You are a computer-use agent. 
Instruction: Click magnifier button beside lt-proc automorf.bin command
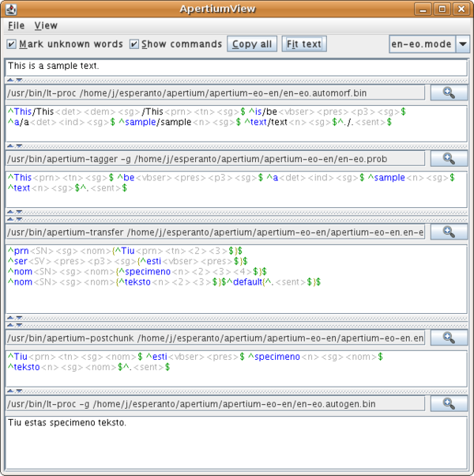[x=449, y=93]
